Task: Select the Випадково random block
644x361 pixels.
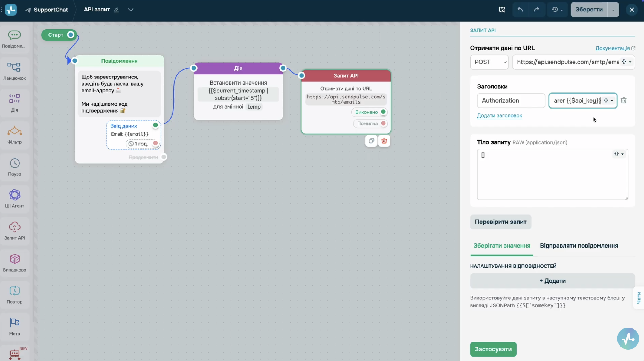Action: (14, 263)
